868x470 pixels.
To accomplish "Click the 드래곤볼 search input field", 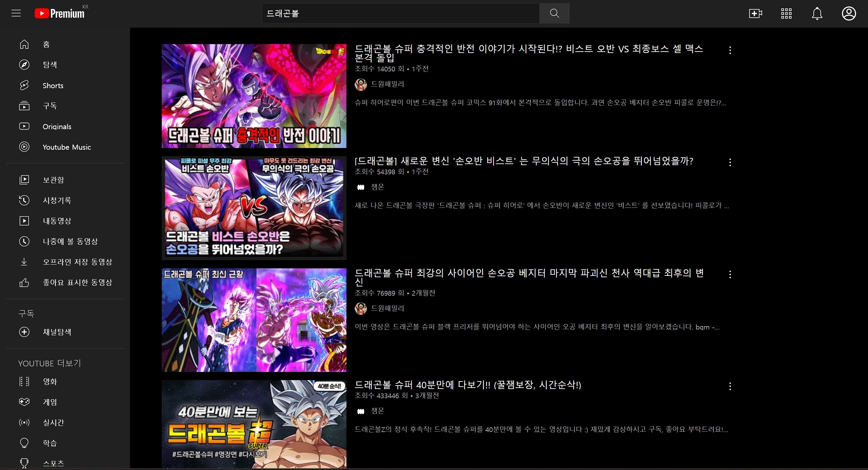I will pyautogui.click(x=400, y=13).
